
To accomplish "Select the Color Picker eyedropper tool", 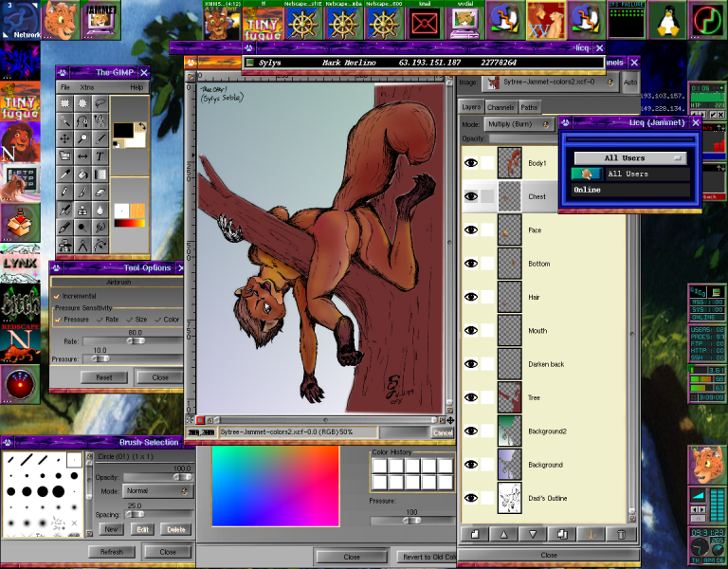I will point(65,174).
